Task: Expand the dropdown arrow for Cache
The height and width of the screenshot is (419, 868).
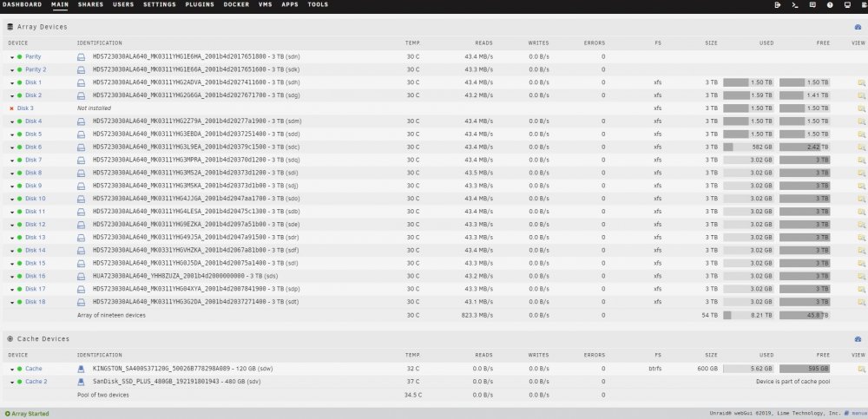Action: coord(12,370)
